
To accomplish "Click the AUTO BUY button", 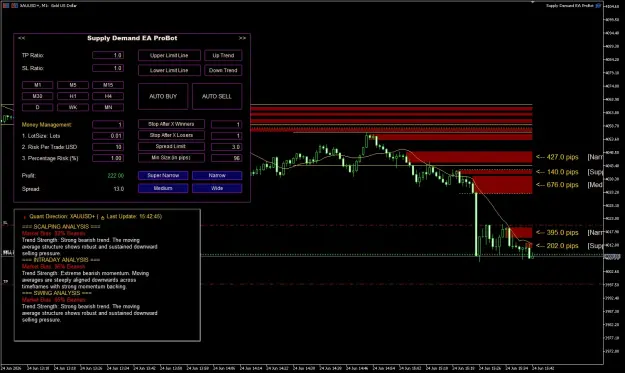I will pos(163,96).
